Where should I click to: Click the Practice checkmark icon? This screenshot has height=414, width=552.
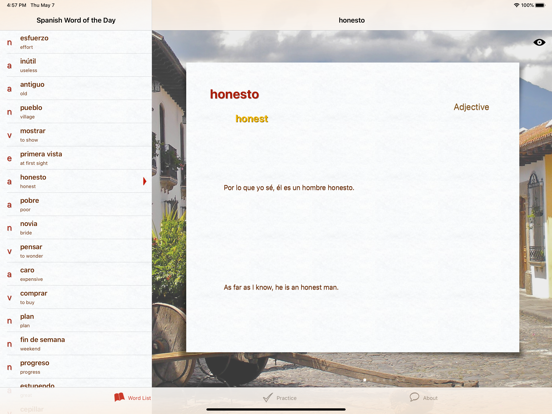pos(268,397)
